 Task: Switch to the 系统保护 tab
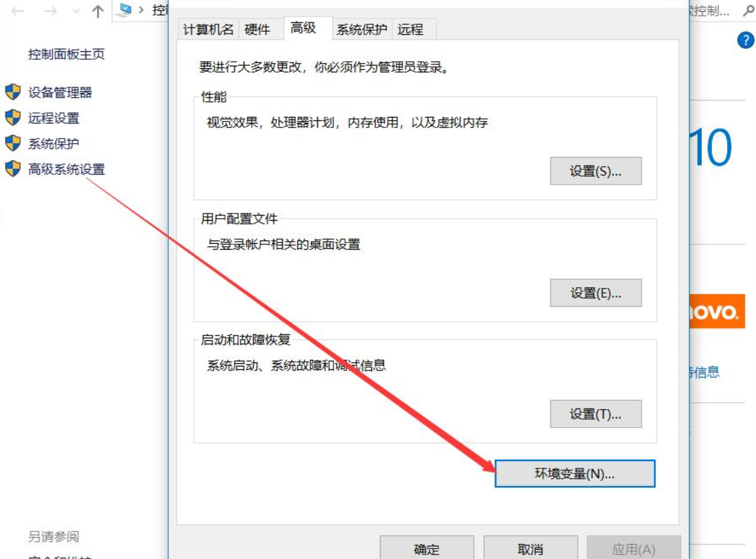pyautogui.click(x=364, y=29)
